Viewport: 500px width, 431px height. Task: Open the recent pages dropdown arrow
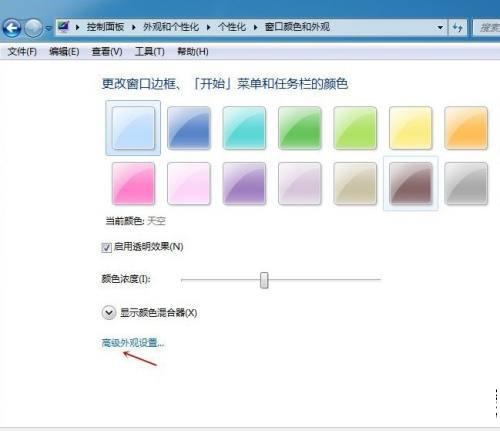pyautogui.click(x=49, y=28)
